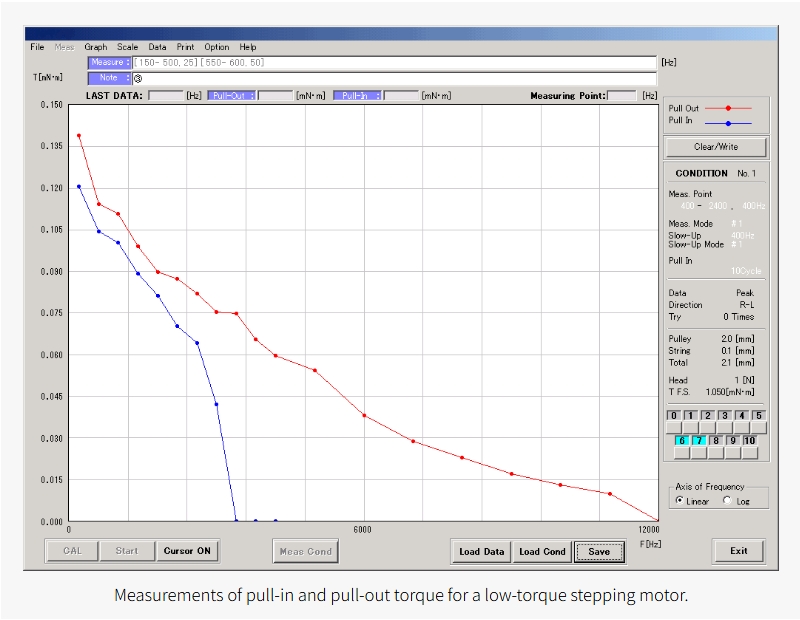Click the Pulley '2.0 [mm]' value
The height and width of the screenshot is (620, 800).
pyautogui.click(x=738, y=339)
